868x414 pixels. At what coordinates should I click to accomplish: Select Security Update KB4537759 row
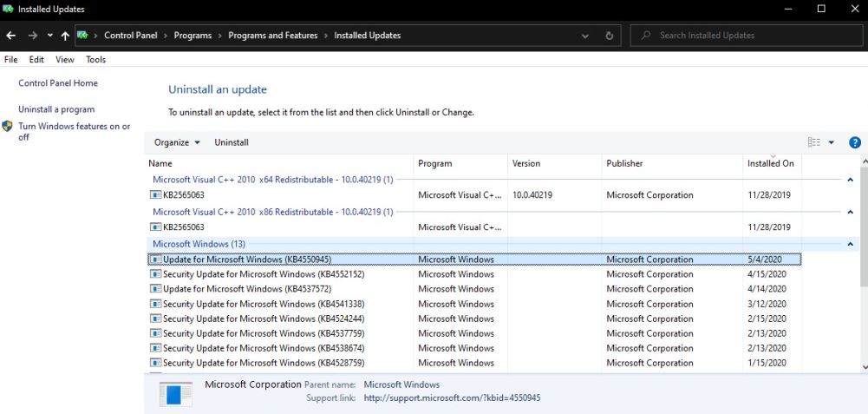click(x=474, y=333)
